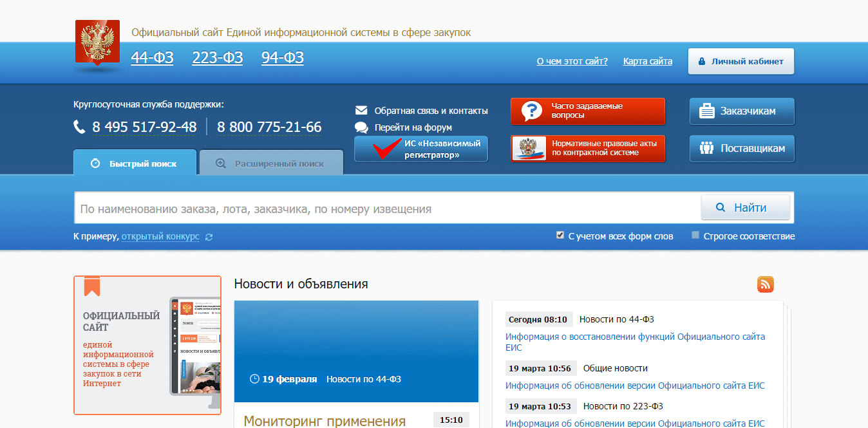868x428 pixels.
Task: Click the question mark FAQ icon
Action: (531, 111)
